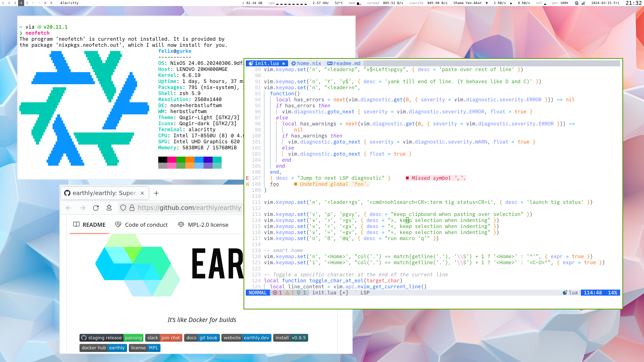Image resolution: width=644 pixels, height=362 pixels.
Task: Switch to workspace 5 in the top bar
Action: 27,3
